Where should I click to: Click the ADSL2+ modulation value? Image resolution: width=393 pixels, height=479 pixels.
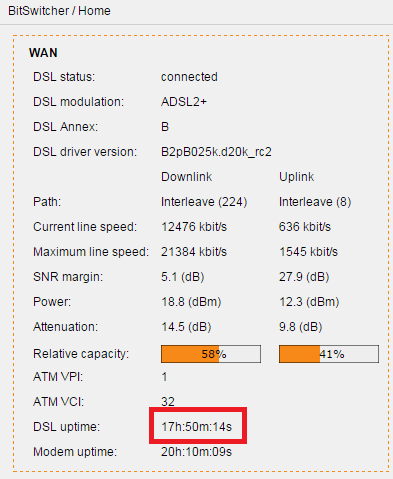(x=184, y=102)
